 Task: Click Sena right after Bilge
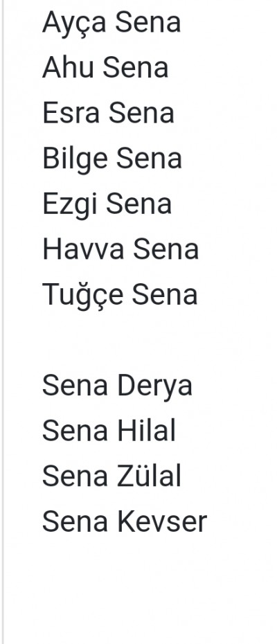click(149, 159)
